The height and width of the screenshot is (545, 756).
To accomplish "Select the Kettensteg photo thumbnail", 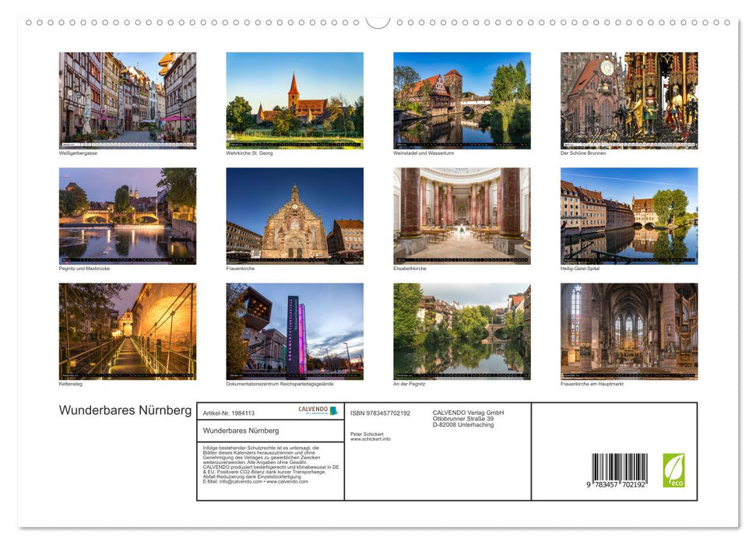I will (x=126, y=329).
